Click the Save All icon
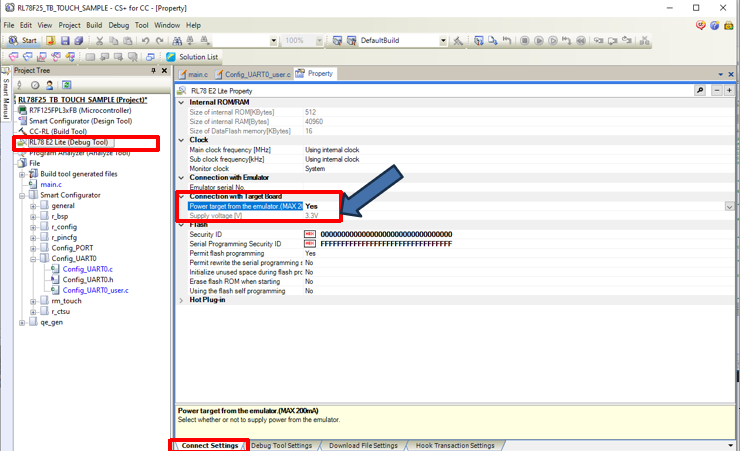Viewport: 740px width, 451px height. click(78, 41)
